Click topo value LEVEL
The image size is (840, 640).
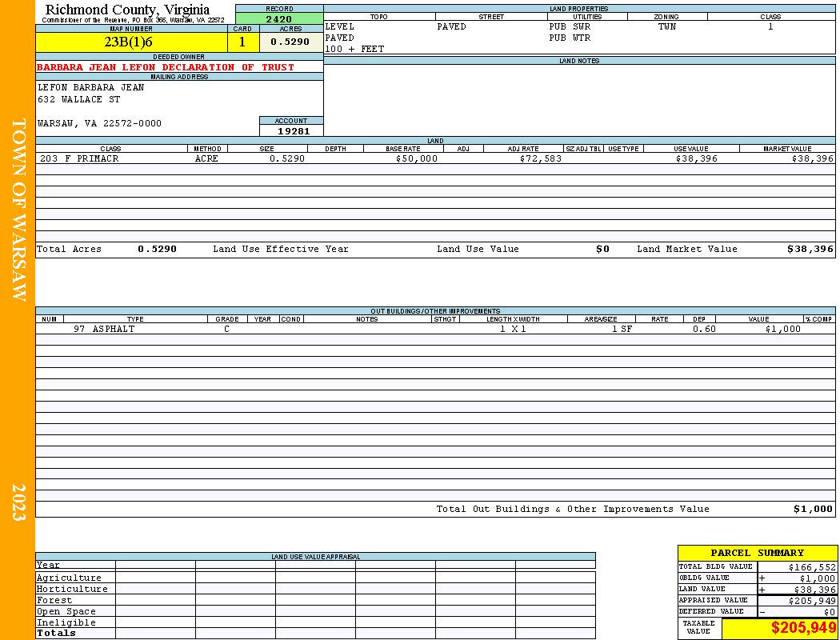tap(340, 26)
